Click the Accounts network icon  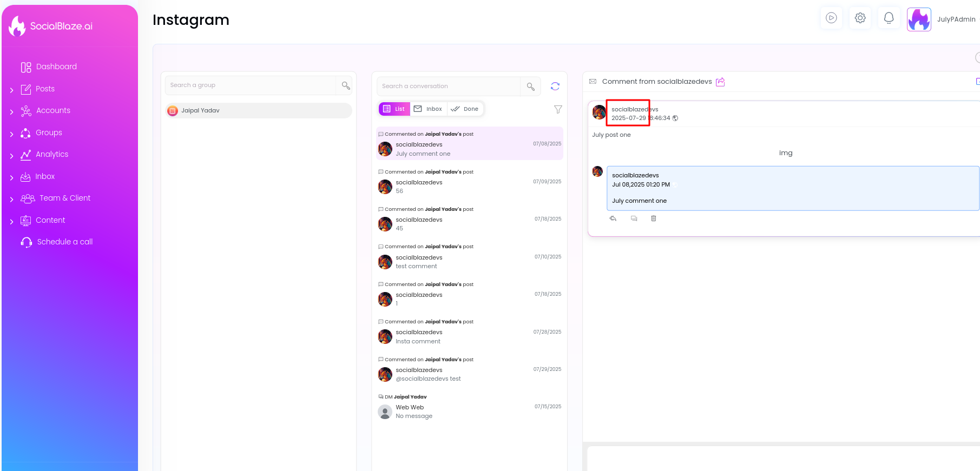point(26,111)
